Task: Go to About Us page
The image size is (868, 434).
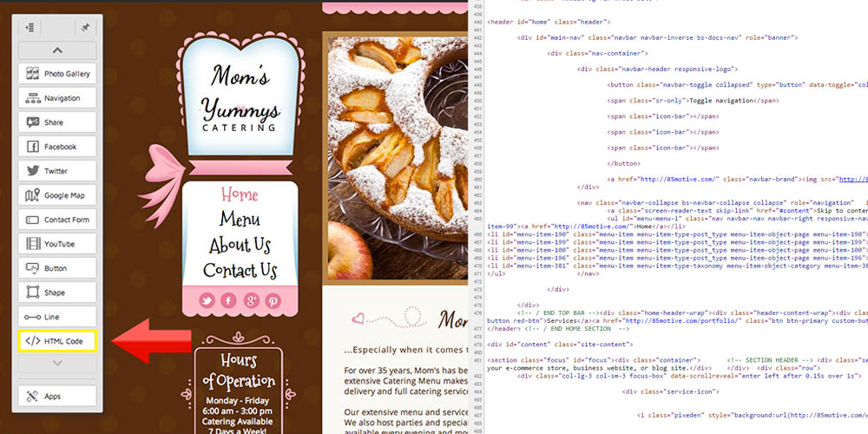Action: 240,244
